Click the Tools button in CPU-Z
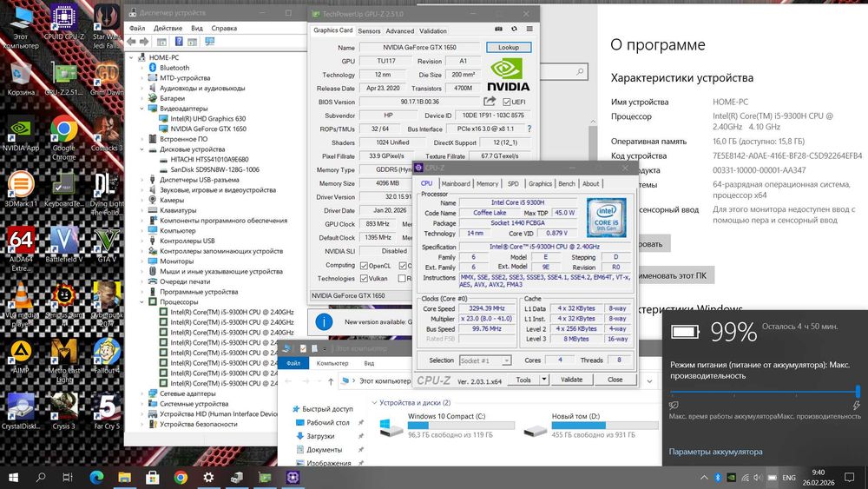 [x=523, y=380]
